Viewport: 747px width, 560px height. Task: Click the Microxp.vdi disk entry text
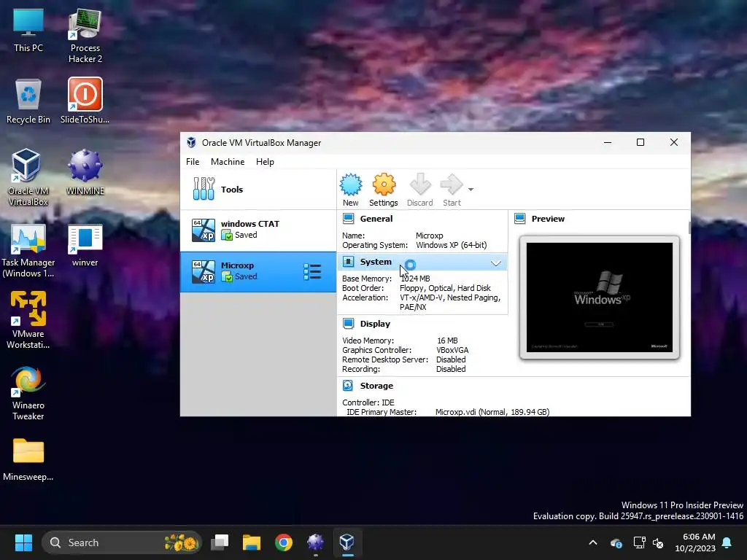coord(492,412)
